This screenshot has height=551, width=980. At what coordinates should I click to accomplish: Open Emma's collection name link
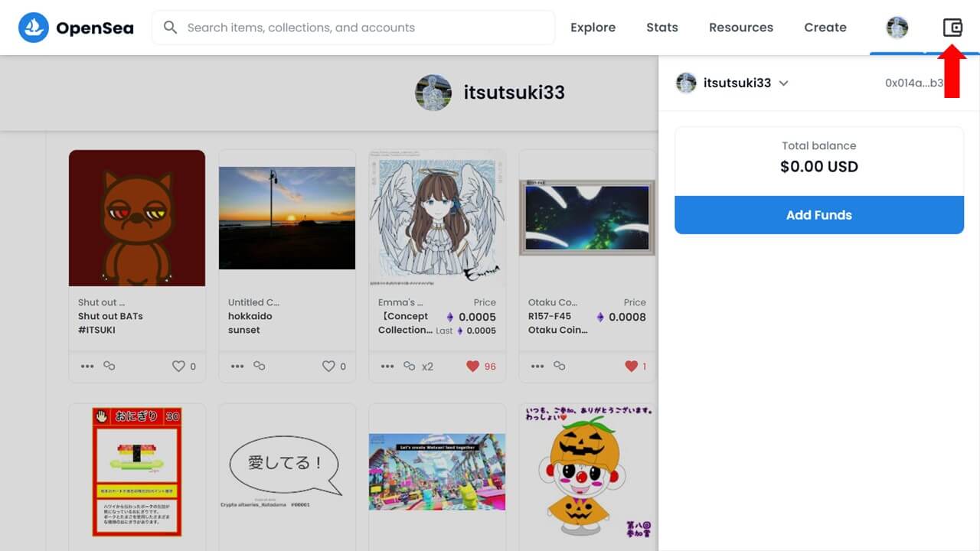400,302
